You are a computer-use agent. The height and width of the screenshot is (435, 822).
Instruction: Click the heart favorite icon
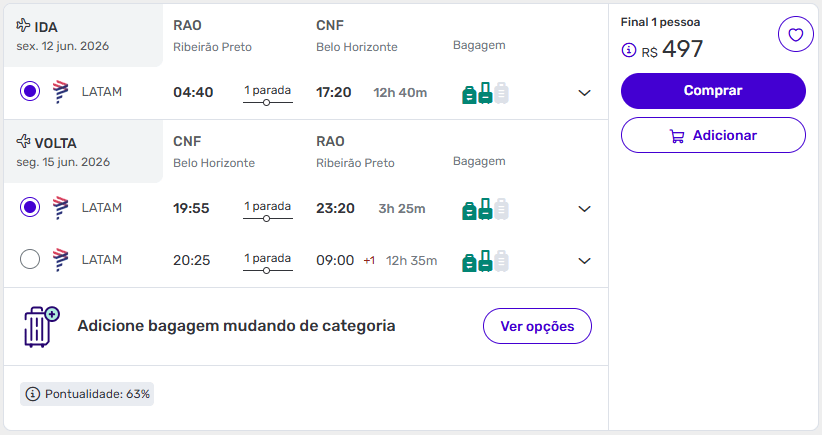point(795,36)
